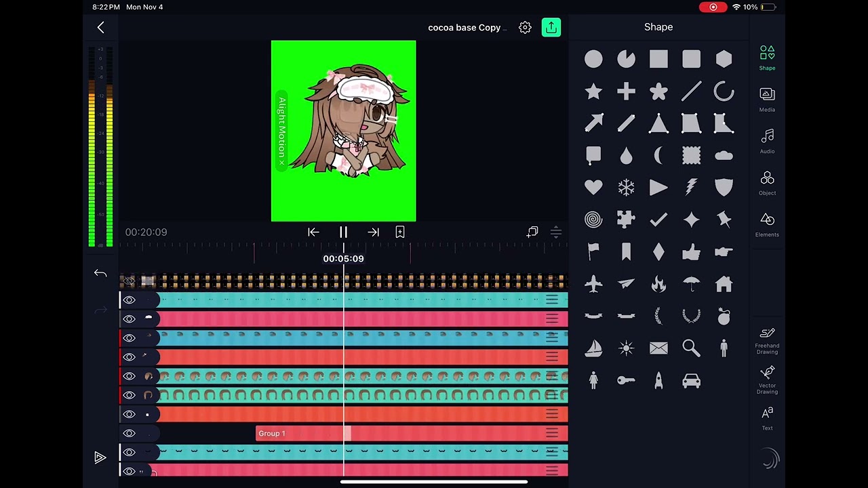The width and height of the screenshot is (868, 488).
Task: Add the puzzle piece shape
Action: (x=626, y=220)
